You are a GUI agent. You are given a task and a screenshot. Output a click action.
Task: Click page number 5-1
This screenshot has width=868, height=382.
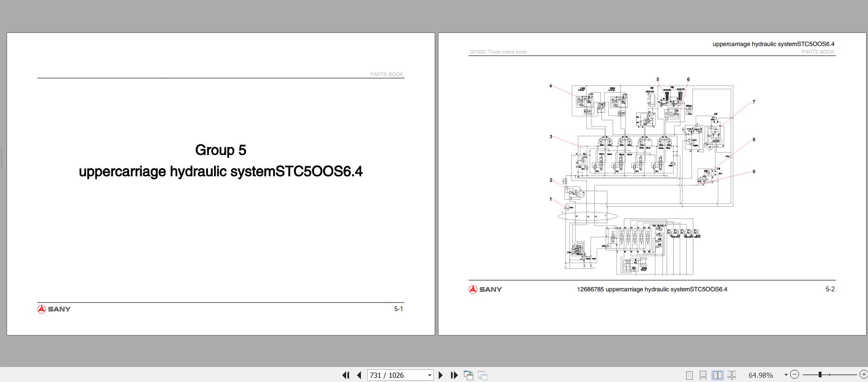click(399, 309)
